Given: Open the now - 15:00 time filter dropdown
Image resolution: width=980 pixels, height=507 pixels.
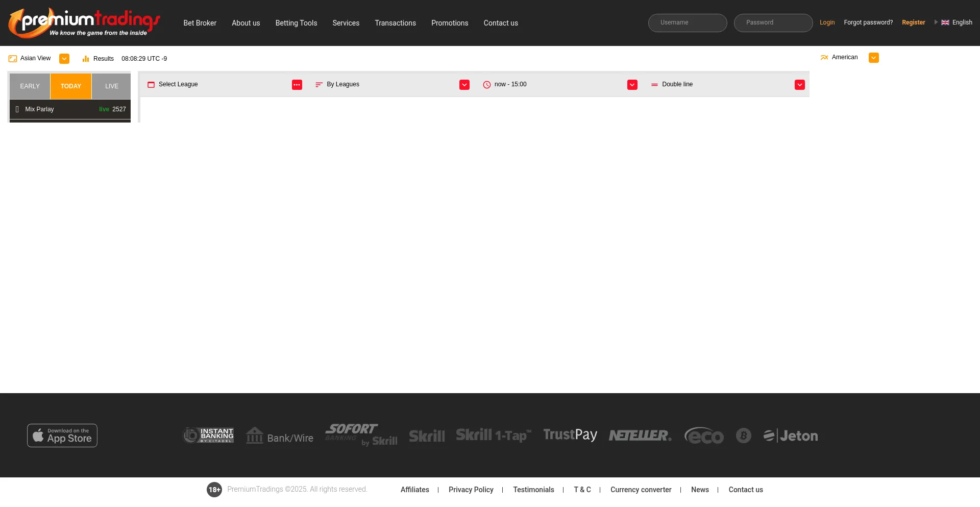Looking at the screenshot, I should click(x=632, y=85).
